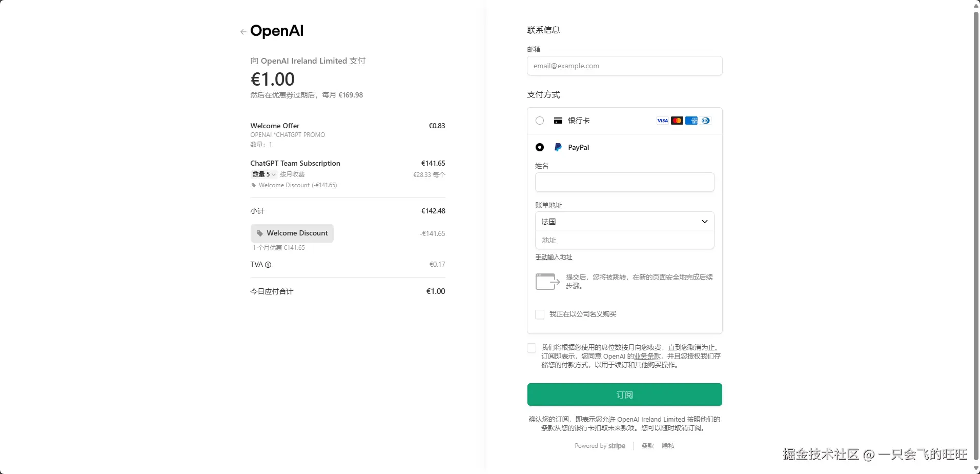Screen dimensions: 980x474
Task: Expand the 数量 5 quantity selector
Action: [264, 174]
